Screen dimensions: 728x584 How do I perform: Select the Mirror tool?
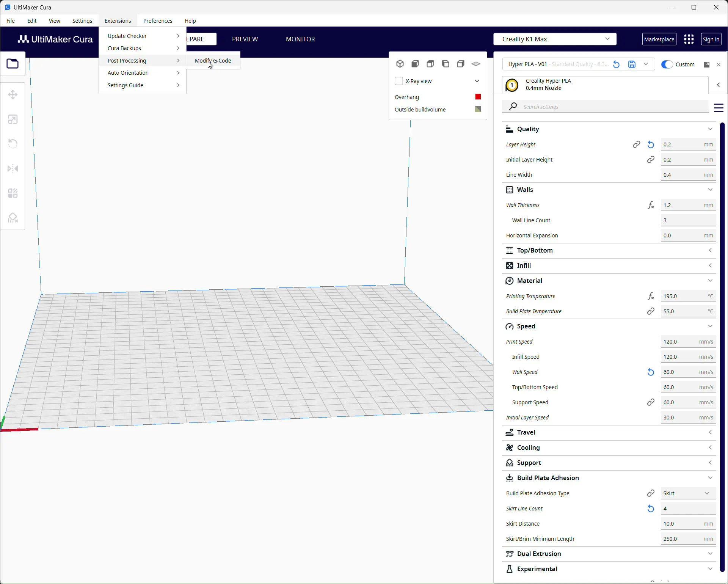(x=13, y=168)
